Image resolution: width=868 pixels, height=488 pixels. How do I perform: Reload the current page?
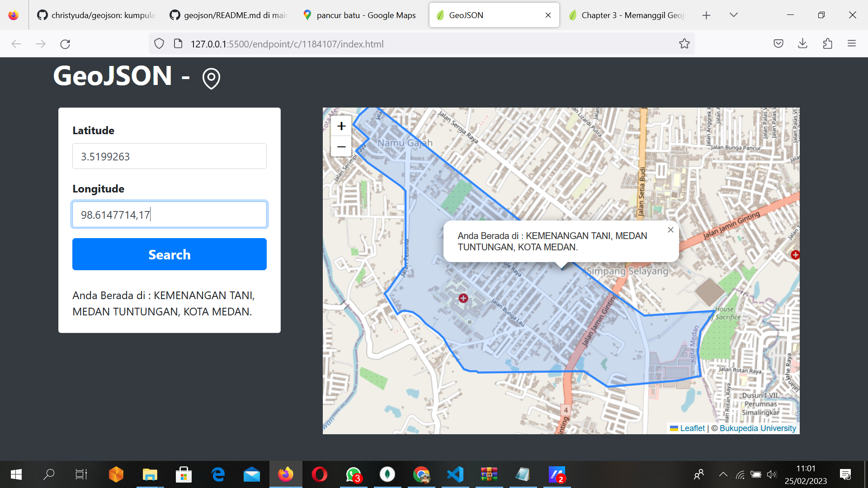pos(65,43)
